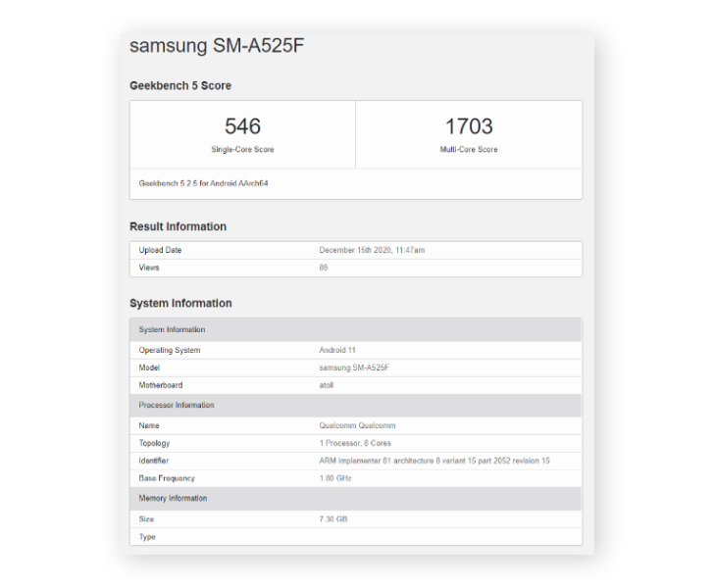The image size is (714, 588).
Task: Click the Geekbench 5 Score heading
Action: click(x=180, y=86)
